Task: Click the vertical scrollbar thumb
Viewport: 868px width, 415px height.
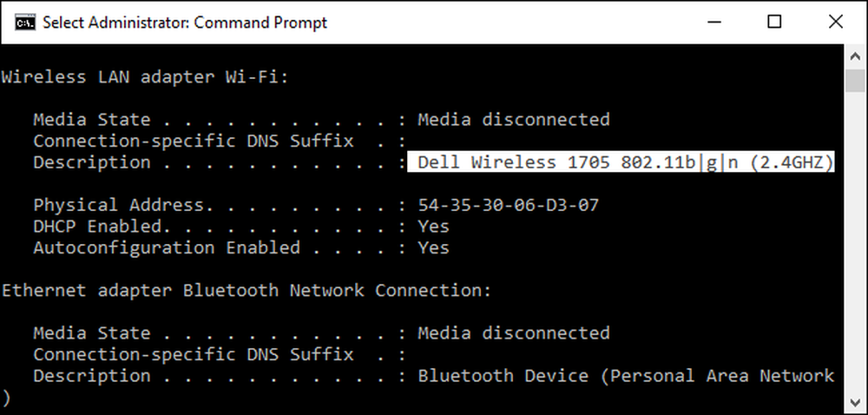Action: point(855,81)
